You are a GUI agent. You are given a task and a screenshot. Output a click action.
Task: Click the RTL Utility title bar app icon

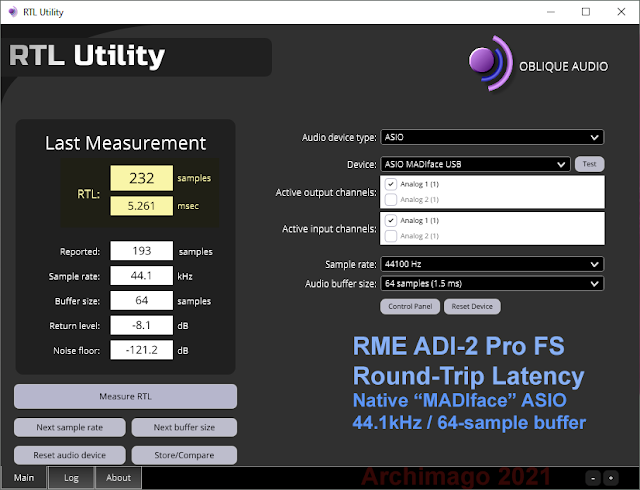coord(13,12)
